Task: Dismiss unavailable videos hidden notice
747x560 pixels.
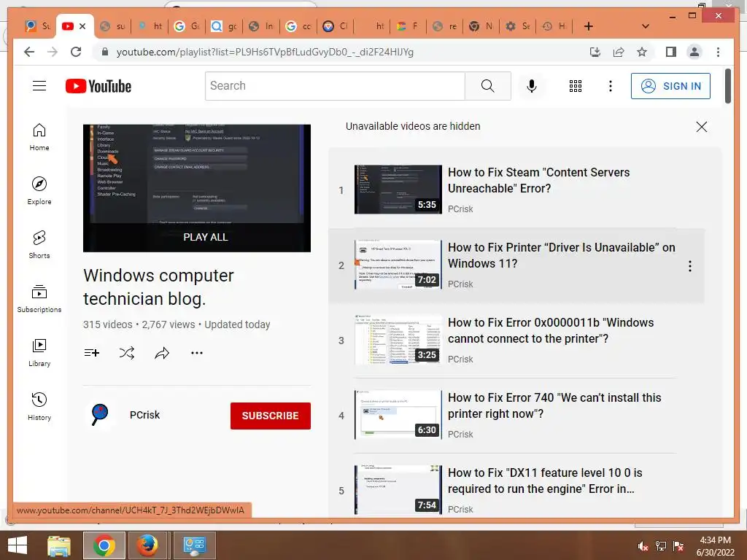Action: click(701, 127)
